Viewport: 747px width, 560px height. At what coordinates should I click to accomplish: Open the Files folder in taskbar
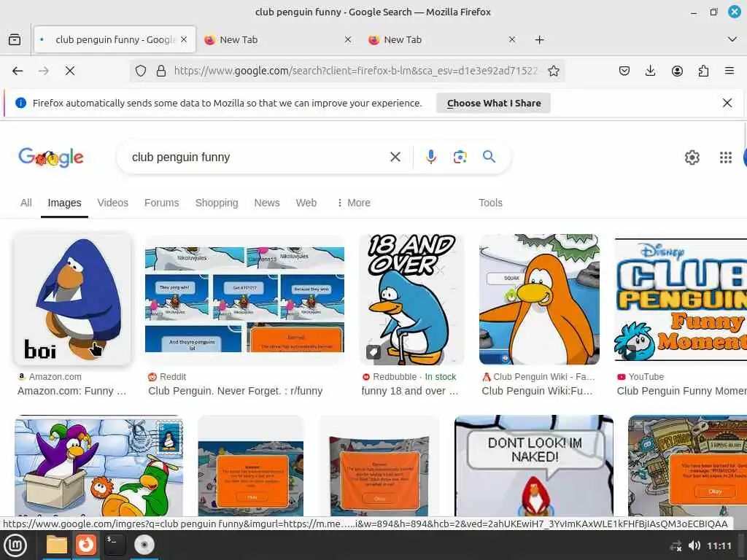tap(56, 545)
